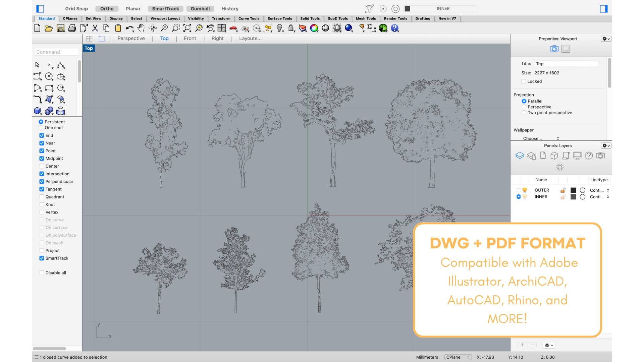Open a file with the folder toolbar icon
This screenshot has width=644, height=362.
tap(49, 28)
